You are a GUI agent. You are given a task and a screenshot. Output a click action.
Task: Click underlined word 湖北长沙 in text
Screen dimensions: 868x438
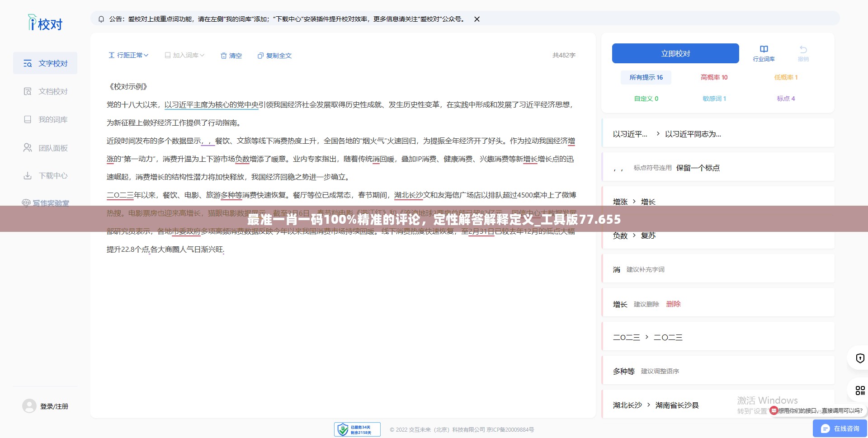coord(409,195)
